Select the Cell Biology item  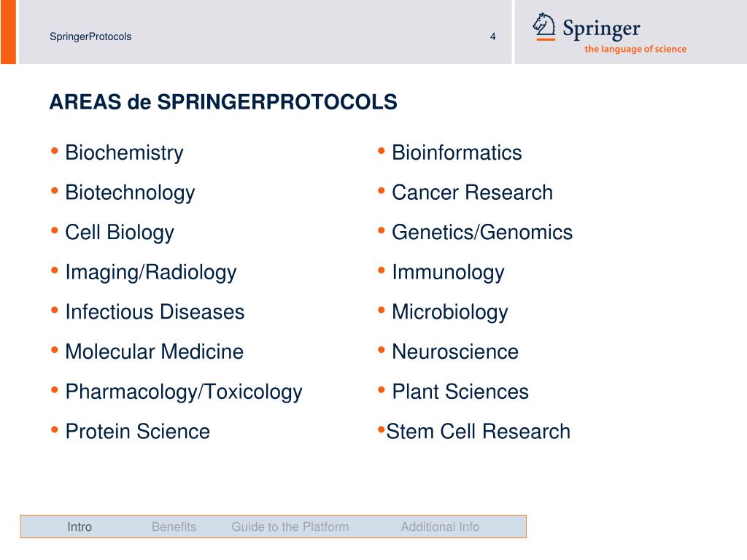point(120,233)
